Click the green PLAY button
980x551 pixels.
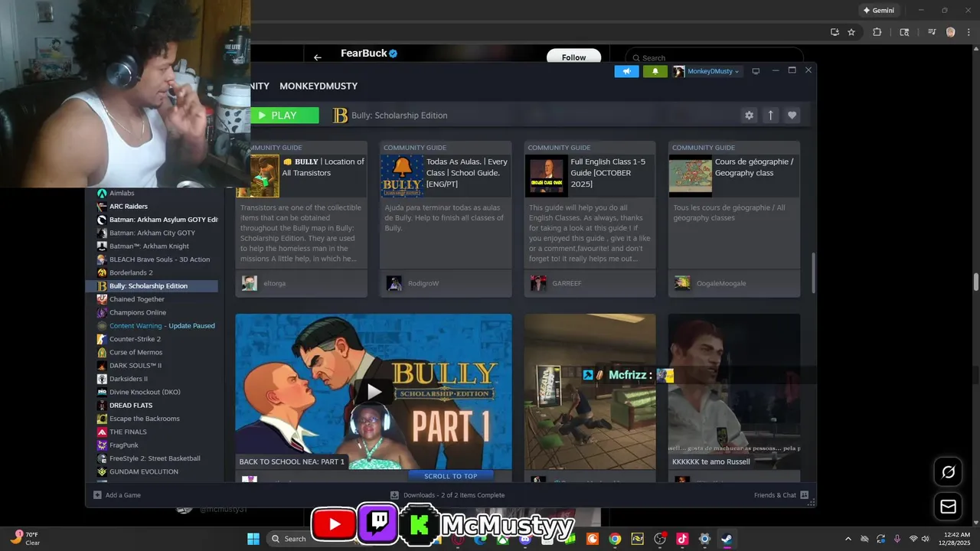pos(284,115)
